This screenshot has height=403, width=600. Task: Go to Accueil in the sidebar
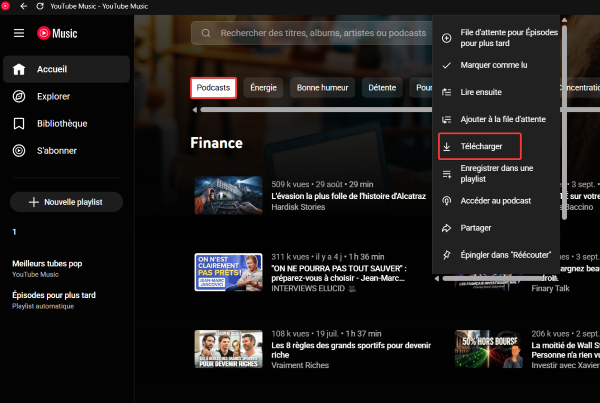click(67, 69)
